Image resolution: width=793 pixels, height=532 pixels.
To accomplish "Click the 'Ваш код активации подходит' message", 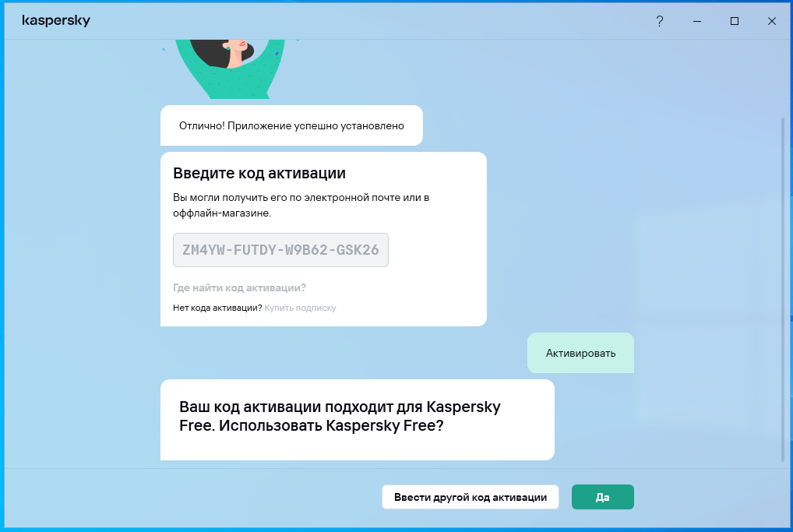I will 357,420.
